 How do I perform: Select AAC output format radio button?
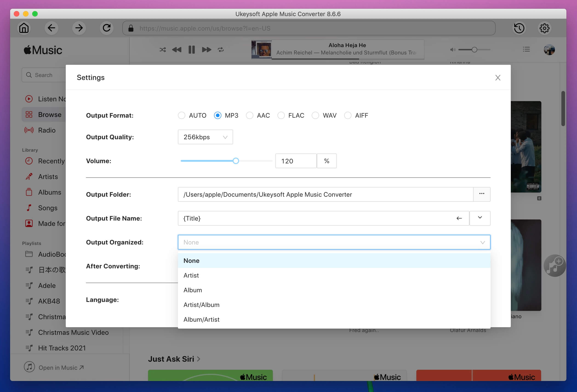(x=249, y=115)
